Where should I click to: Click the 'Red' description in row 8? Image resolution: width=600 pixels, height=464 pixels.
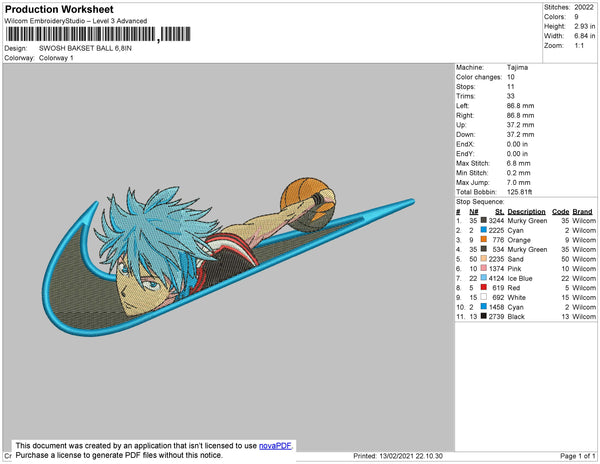click(x=514, y=288)
